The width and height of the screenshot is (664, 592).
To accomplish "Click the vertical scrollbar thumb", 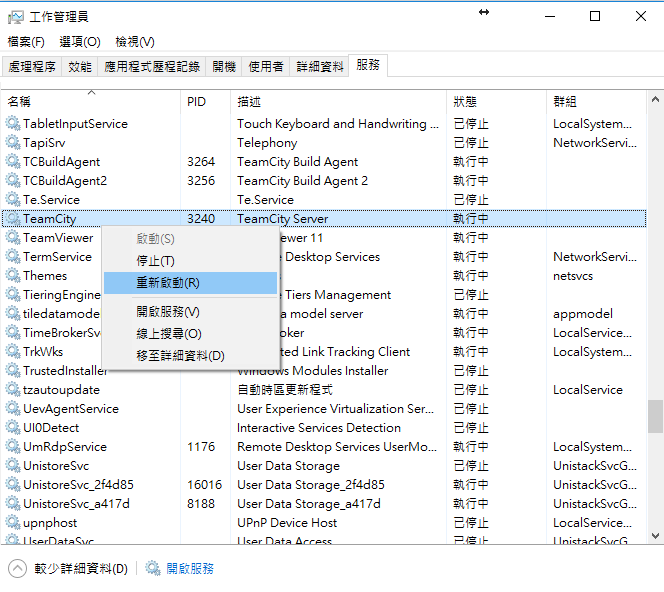I will tap(655, 416).
